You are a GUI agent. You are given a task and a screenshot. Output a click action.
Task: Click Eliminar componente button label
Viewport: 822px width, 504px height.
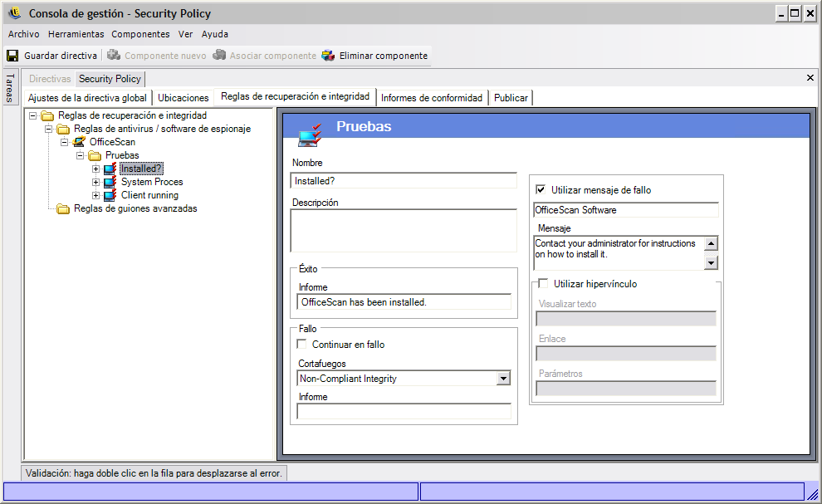(x=384, y=56)
